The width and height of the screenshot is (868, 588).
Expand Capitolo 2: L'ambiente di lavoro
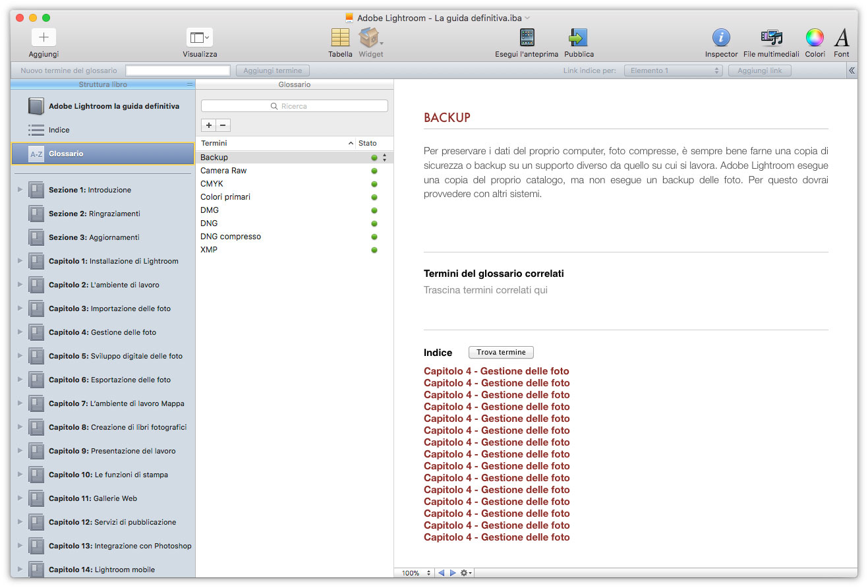pyautogui.click(x=20, y=285)
